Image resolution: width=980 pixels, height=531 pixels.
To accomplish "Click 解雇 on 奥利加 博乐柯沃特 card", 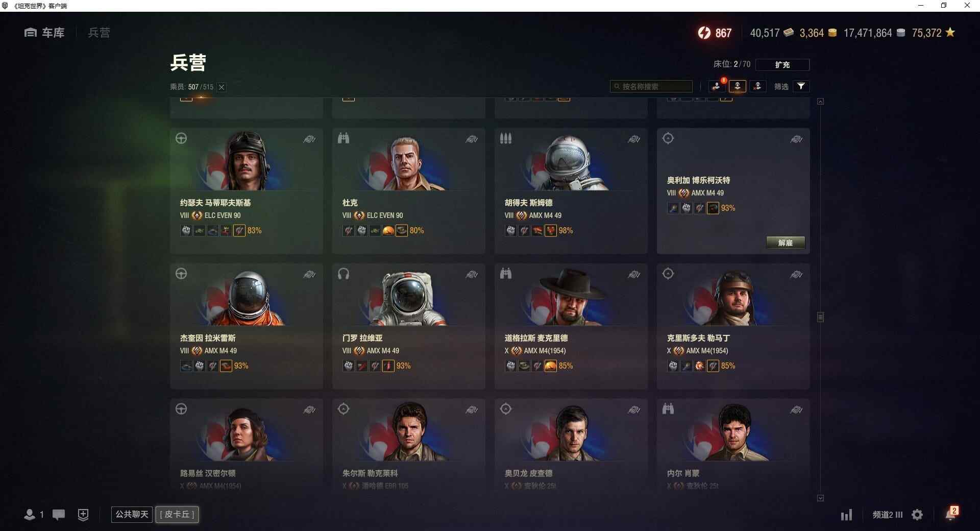I will pos(786,243).
